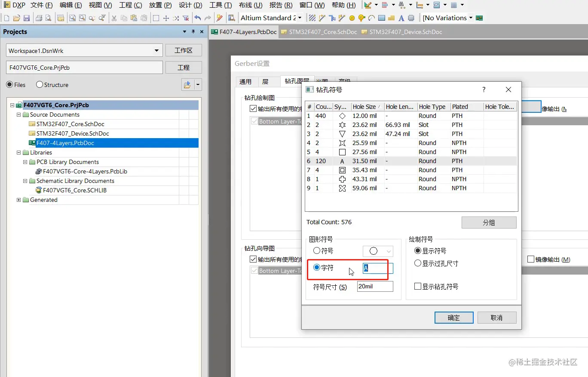Collapse the Source Documents folder
The height and width of the screenshot is (377, 588).
pos(19,115)
